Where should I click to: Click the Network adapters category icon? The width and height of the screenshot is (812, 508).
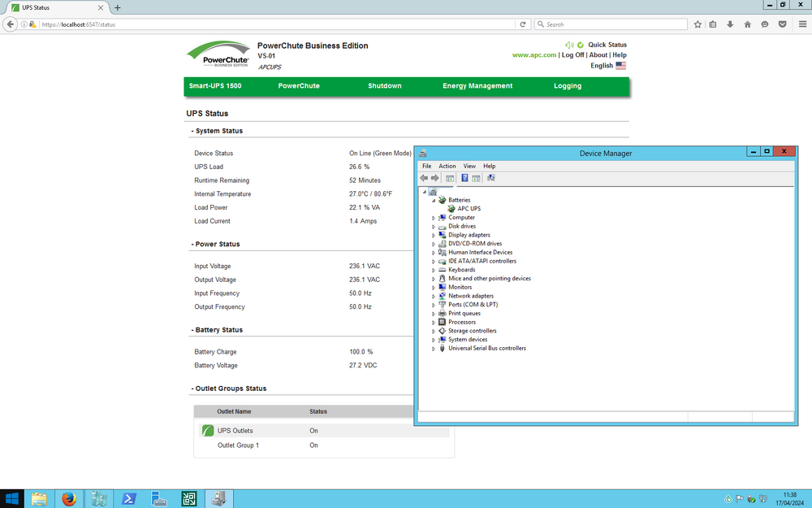point(443,296)
